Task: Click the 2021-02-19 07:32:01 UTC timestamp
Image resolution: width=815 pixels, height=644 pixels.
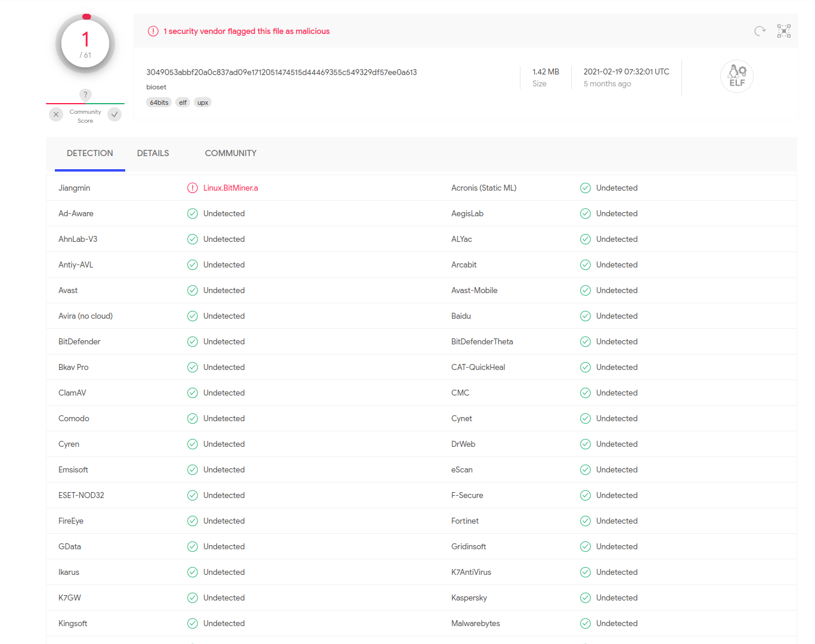Action: pyautogui.click(x=626, y=71)
